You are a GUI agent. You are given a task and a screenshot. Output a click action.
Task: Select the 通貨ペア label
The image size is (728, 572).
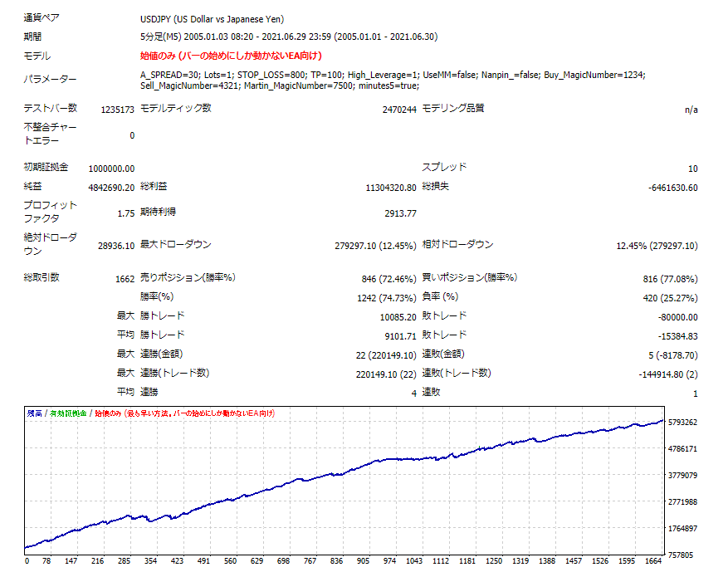click(x=42, y=18)
